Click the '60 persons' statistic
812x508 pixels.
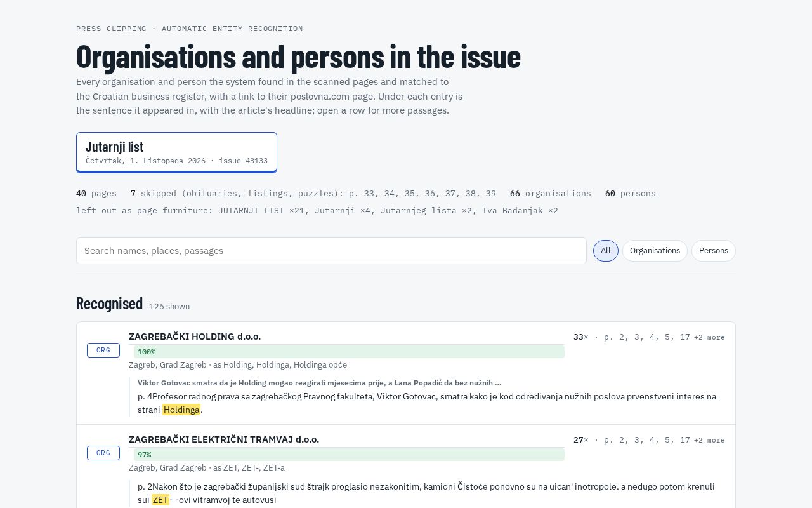(631, 193)
